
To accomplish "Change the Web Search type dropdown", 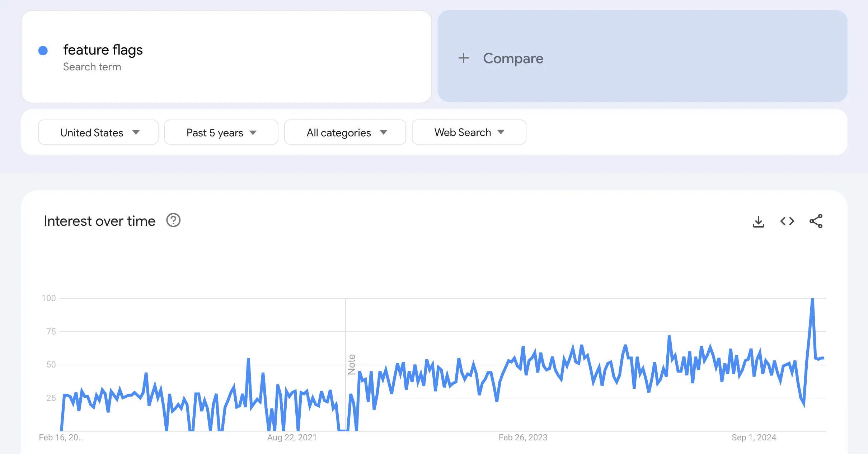I will tap(469, 132).
